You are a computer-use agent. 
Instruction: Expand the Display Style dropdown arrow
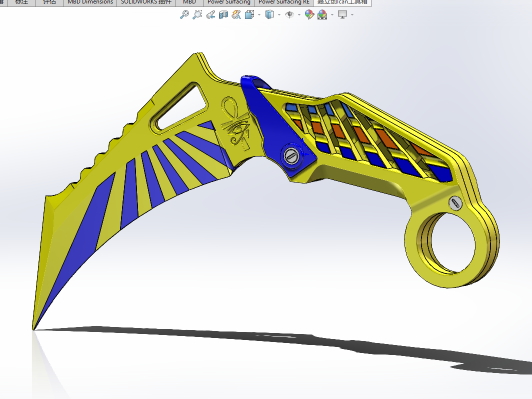click(279, 15)
